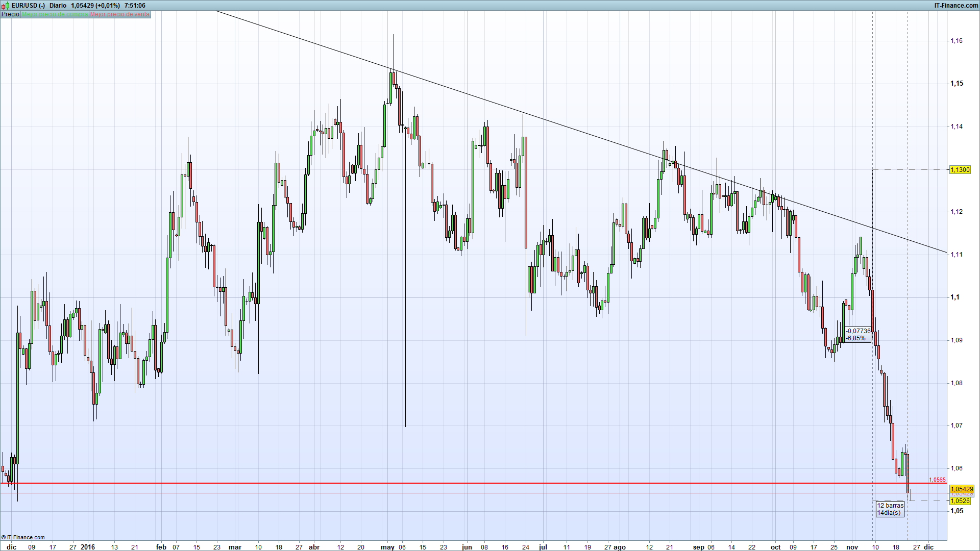Click the 1,0526 yellow price label
Screen dimensions: 980x551
960,501
